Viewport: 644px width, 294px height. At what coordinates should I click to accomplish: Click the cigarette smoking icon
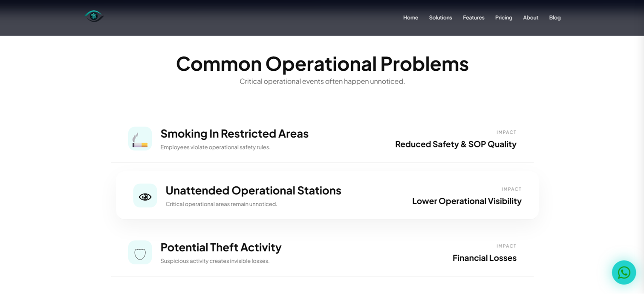140,138
